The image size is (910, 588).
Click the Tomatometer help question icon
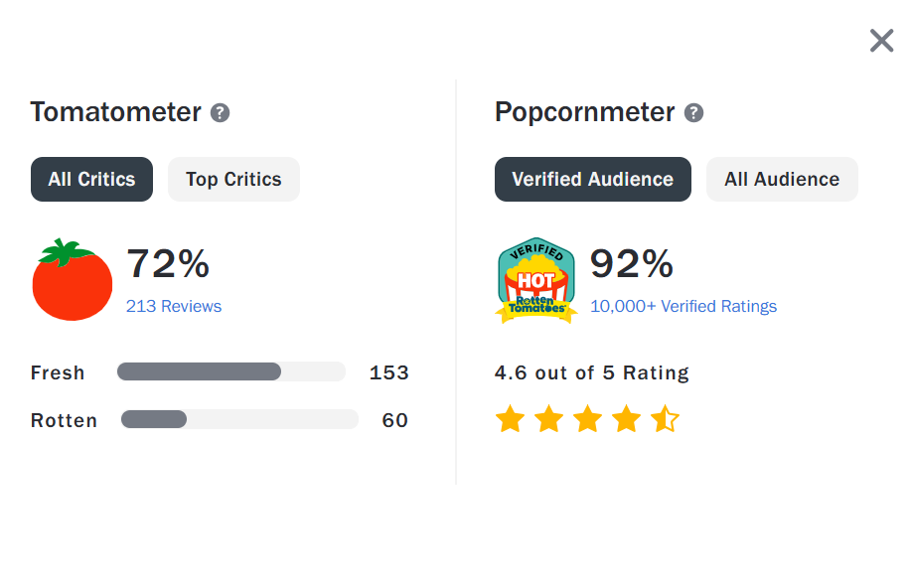[220, 112]
